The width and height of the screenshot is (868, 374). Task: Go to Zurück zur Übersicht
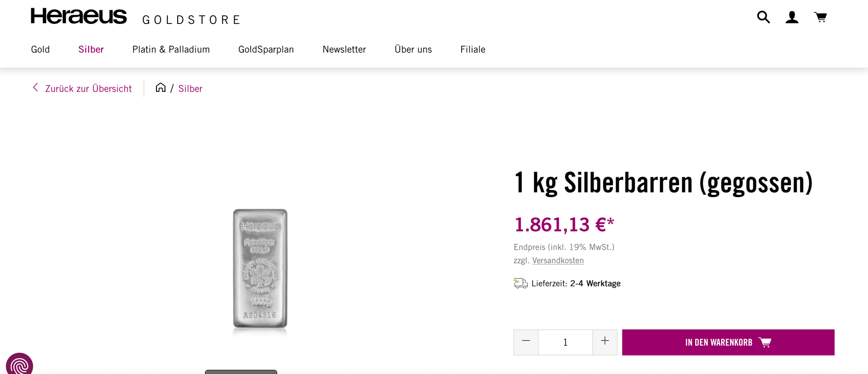tap(89, 89)
